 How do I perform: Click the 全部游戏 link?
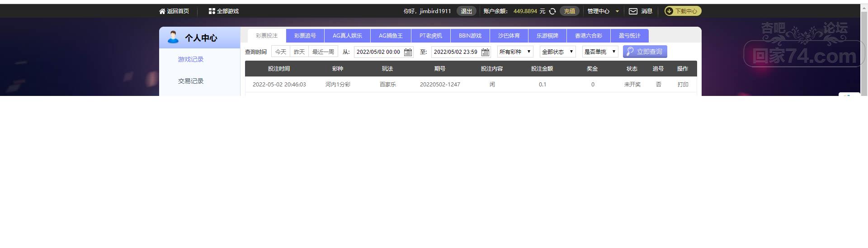(228, 11)
